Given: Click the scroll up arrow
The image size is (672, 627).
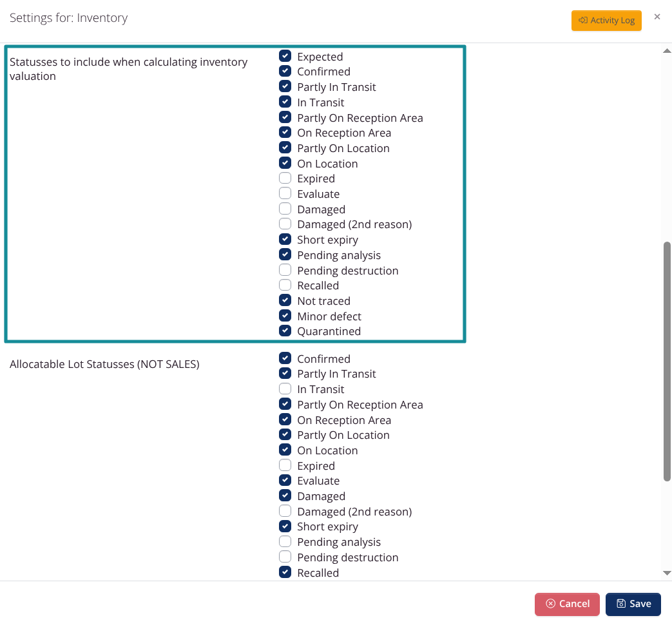Looking at the screenshot, I should coord(667,50).
